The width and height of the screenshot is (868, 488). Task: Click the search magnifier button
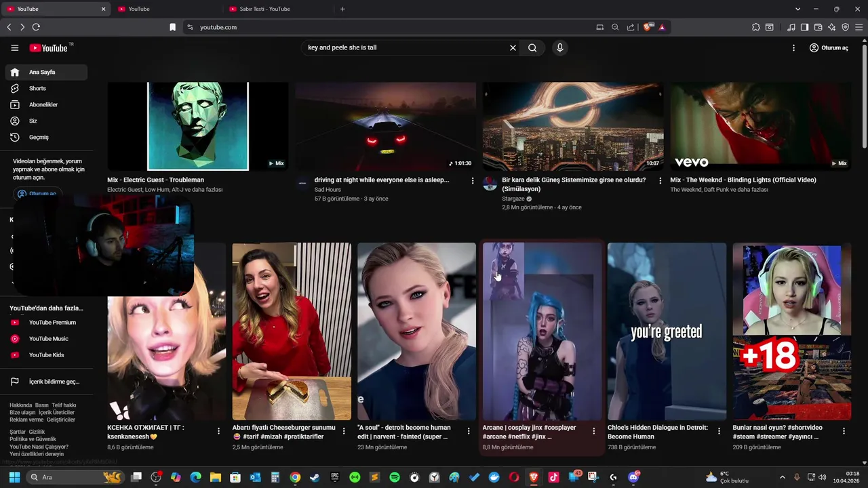coord(532,47)
